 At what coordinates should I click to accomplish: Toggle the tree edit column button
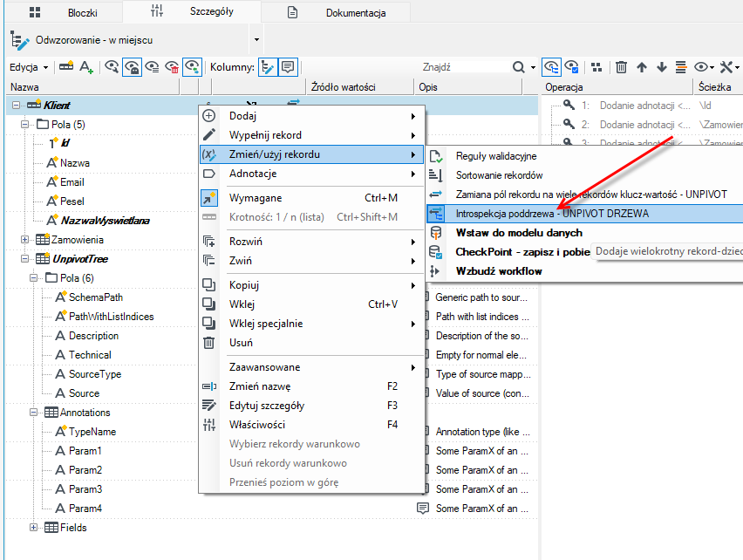click(x=267, y=67)
